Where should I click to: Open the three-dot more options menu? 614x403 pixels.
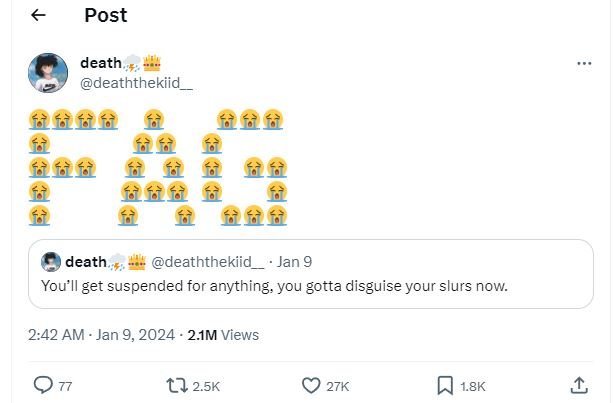pos(584,63)
